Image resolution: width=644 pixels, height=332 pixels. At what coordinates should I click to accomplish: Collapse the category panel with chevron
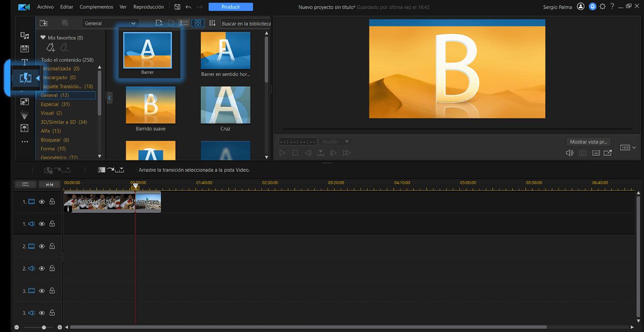[x=109, y=97]
